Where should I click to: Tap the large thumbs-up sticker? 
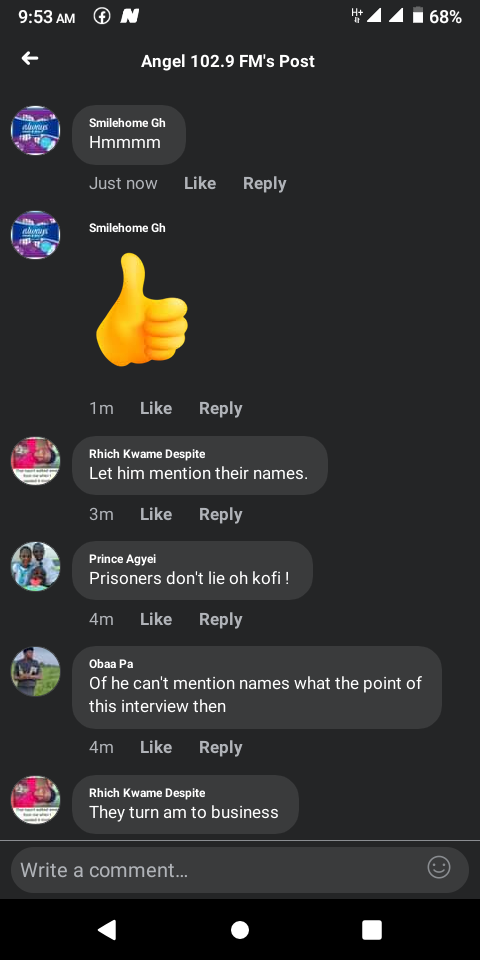point(141,310)
